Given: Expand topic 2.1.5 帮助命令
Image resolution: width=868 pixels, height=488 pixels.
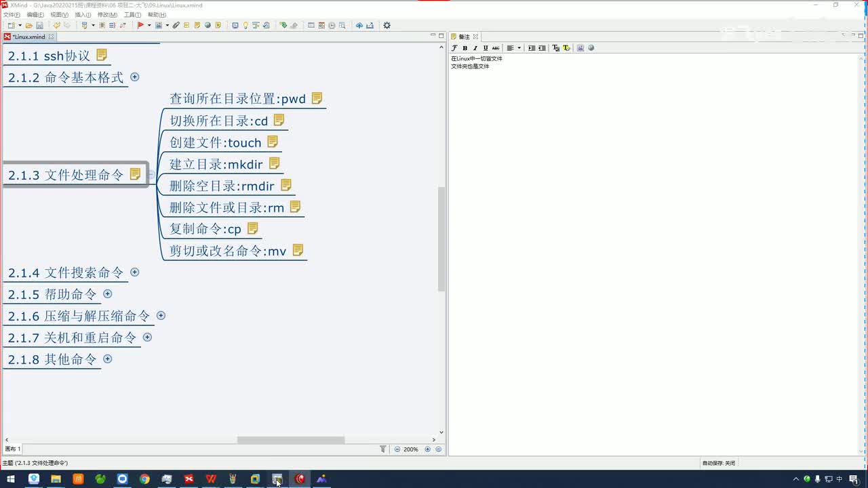Looking at the screenshot, I should tap(107, 294).
